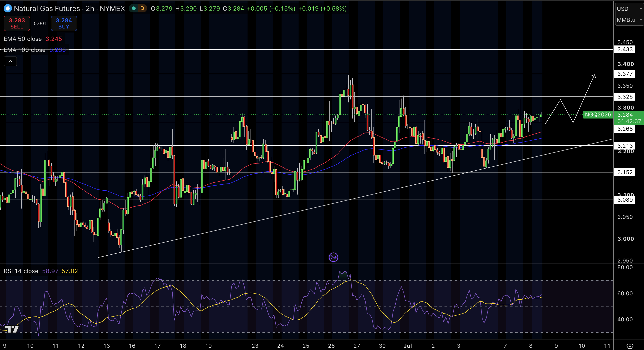Click the 3.325 price level label
This screenshot has width=644, height=350.
tap(624, 97)
